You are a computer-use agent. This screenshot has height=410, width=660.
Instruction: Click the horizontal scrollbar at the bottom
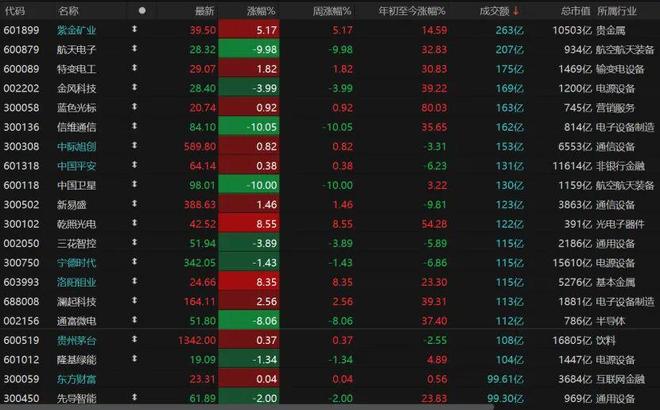tap(246, 407)
